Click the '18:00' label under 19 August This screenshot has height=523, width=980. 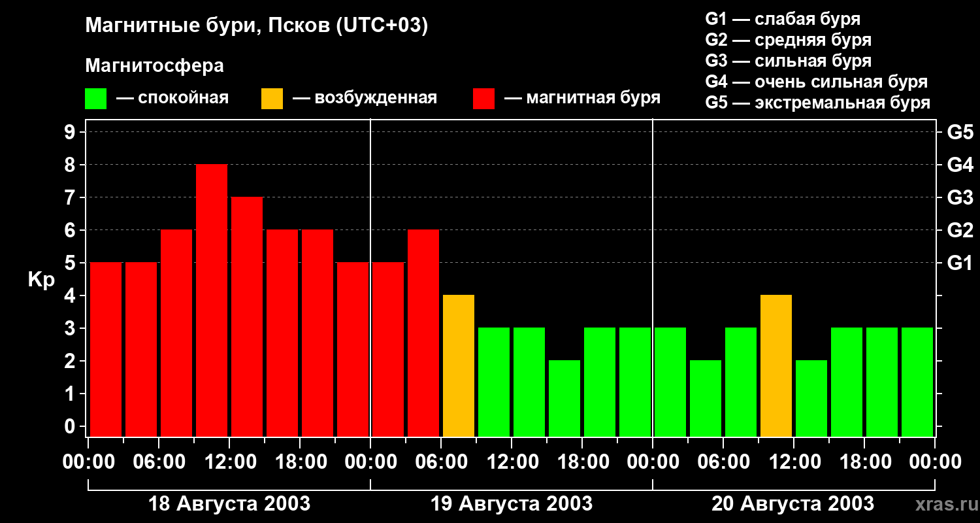(582, 462)
